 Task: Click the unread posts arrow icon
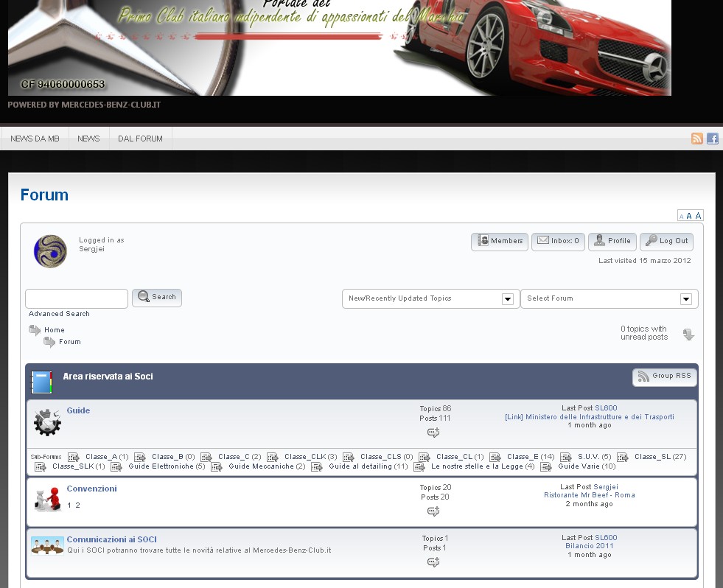pos(688,335)
